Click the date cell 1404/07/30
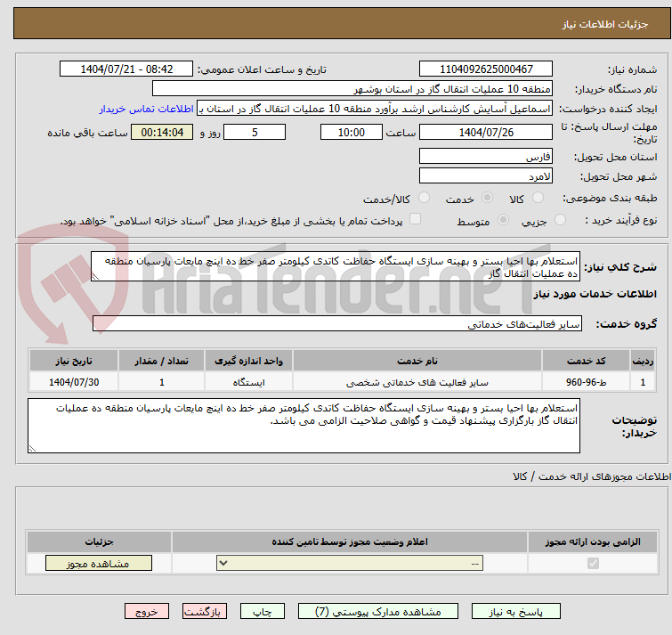This screenshot has width=672, height=635. (74, 382)
